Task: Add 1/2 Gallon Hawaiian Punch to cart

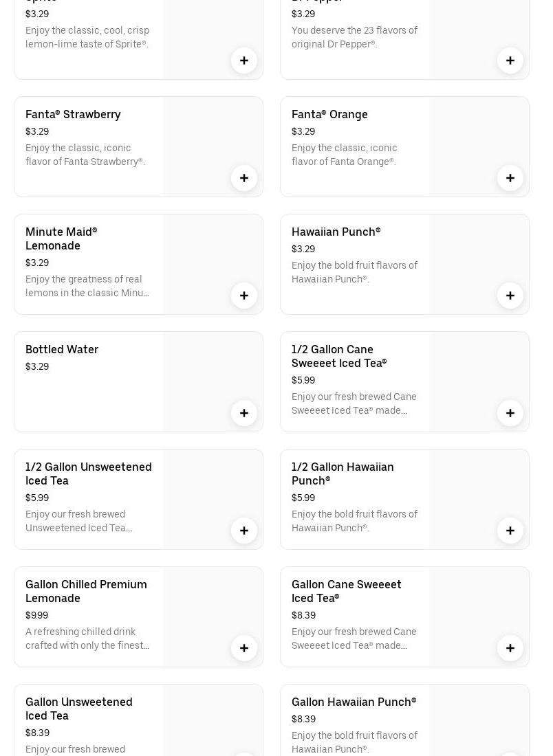Action: [510, 531]
